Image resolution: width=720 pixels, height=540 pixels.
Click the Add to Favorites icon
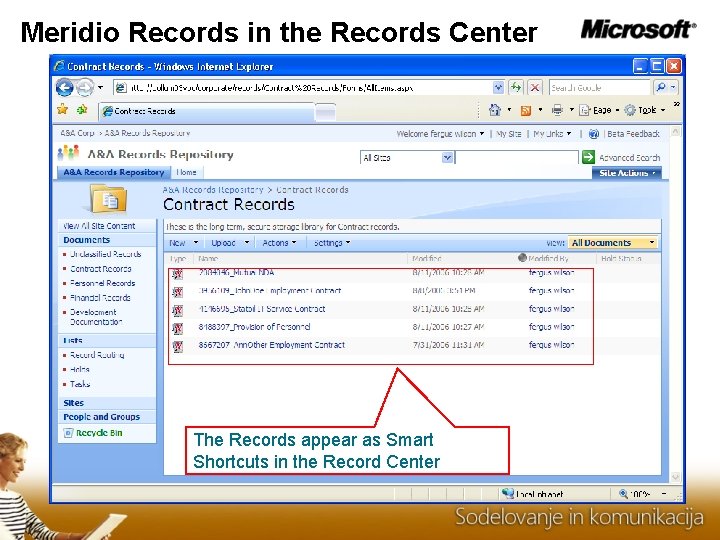tap(82, 109)
